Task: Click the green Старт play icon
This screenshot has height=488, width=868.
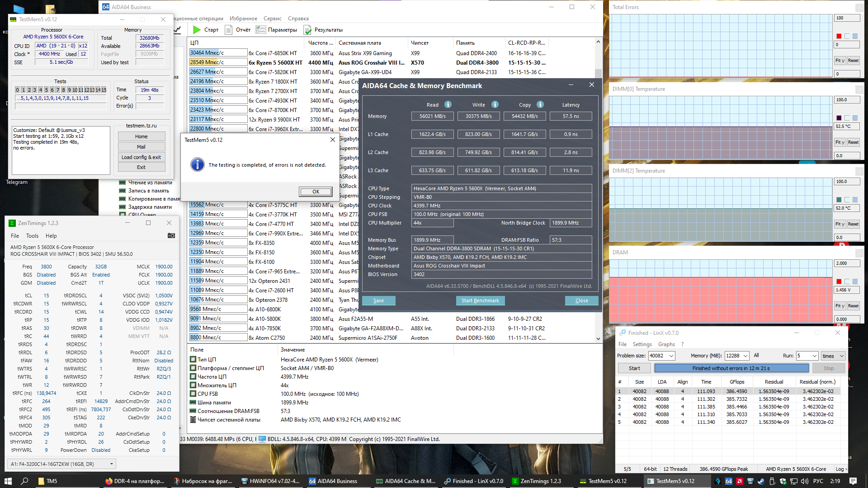Action: pos(197,30)
